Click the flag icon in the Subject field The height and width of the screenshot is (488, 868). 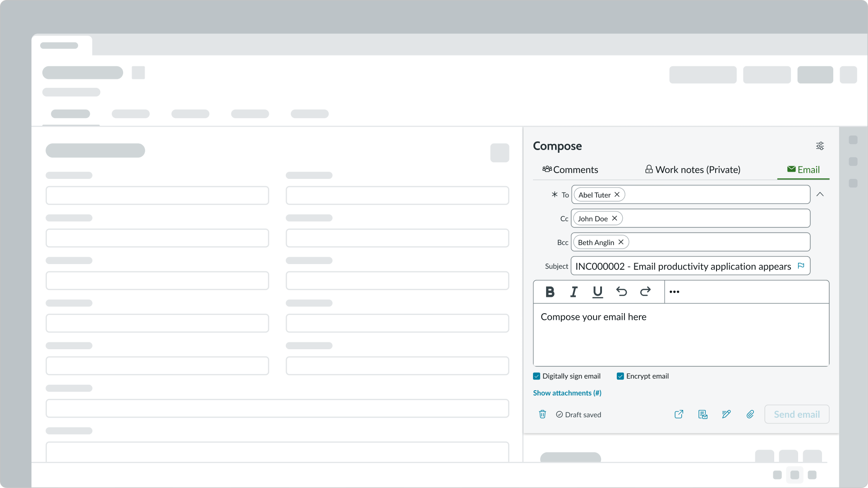tap(801, 266)
